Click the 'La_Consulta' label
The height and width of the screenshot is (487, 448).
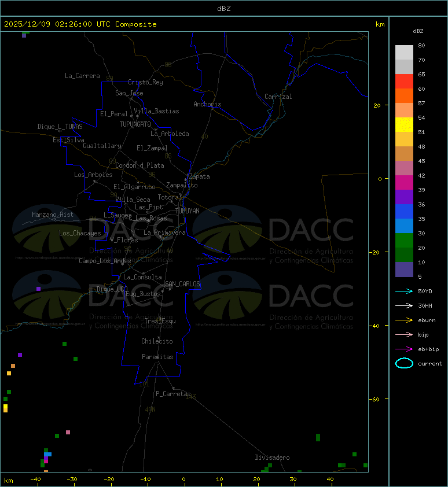(x=143, y=277)
